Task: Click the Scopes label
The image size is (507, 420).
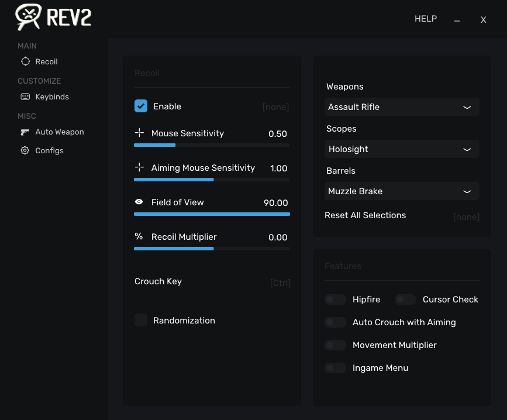Action: click(341, 129)
